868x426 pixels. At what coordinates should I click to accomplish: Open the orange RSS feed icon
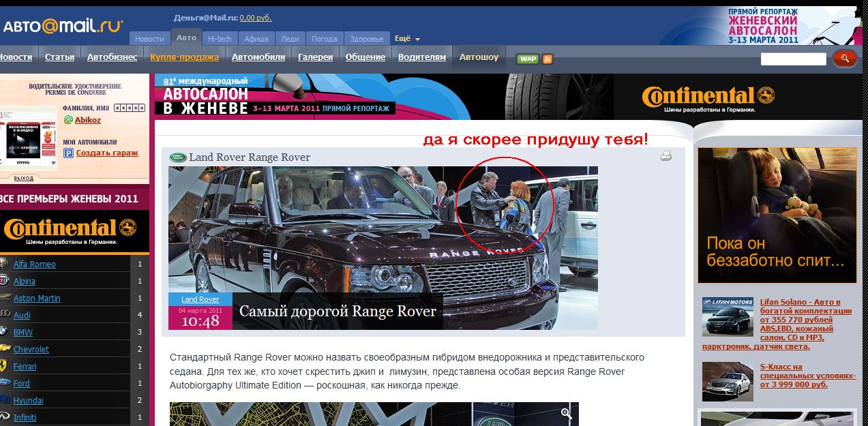point(547,59)
